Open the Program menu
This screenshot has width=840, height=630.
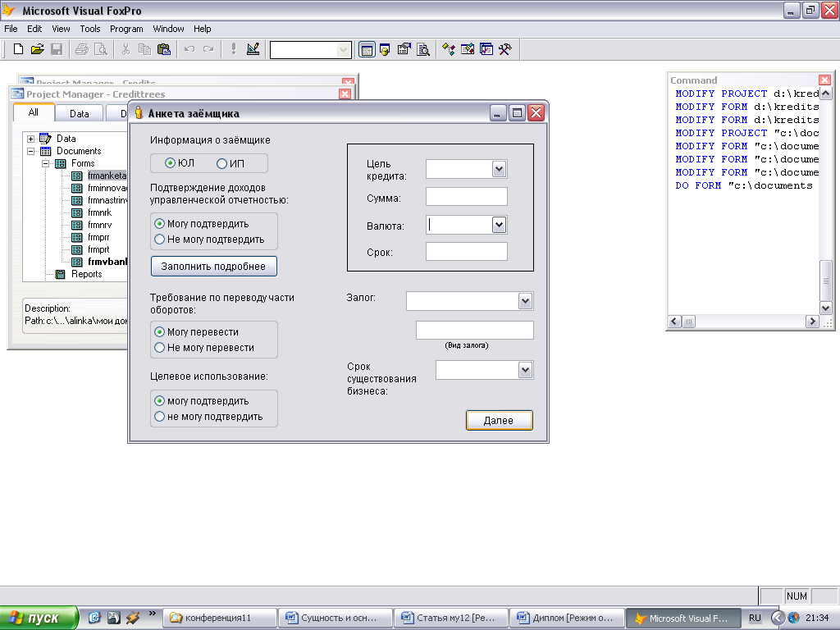126,29
